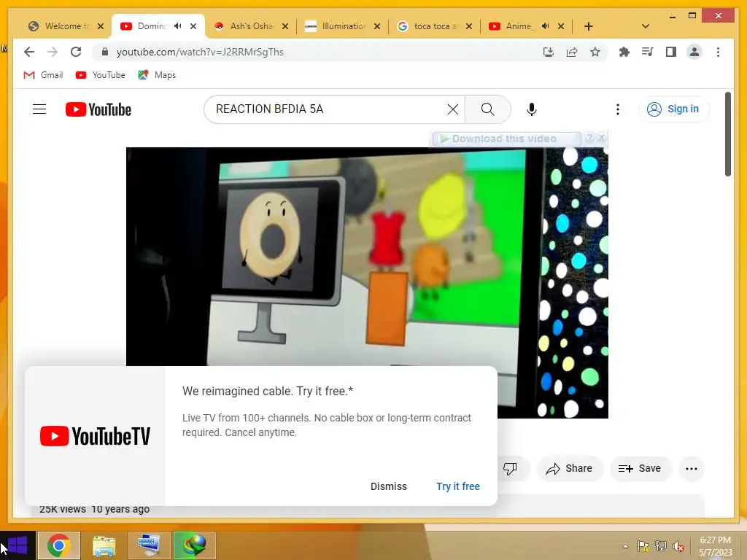The width and height of the screenshot is (747, 560).
Task: Dismiss the YouTube TV promo
Action: tap(389, 486)
